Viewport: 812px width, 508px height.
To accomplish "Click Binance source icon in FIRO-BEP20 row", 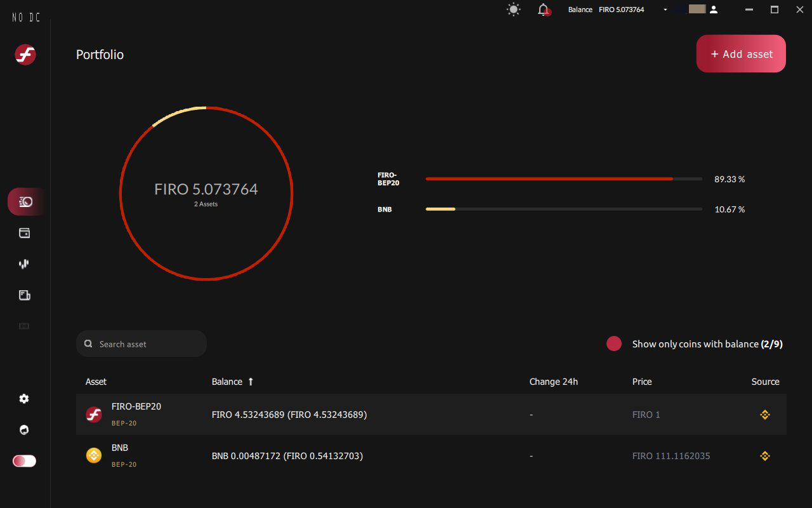I will point(765,415).
